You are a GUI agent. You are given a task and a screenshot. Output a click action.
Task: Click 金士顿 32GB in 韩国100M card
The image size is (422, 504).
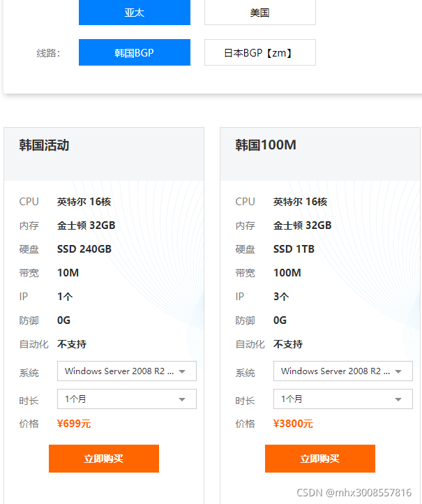[x=302, y=225]
